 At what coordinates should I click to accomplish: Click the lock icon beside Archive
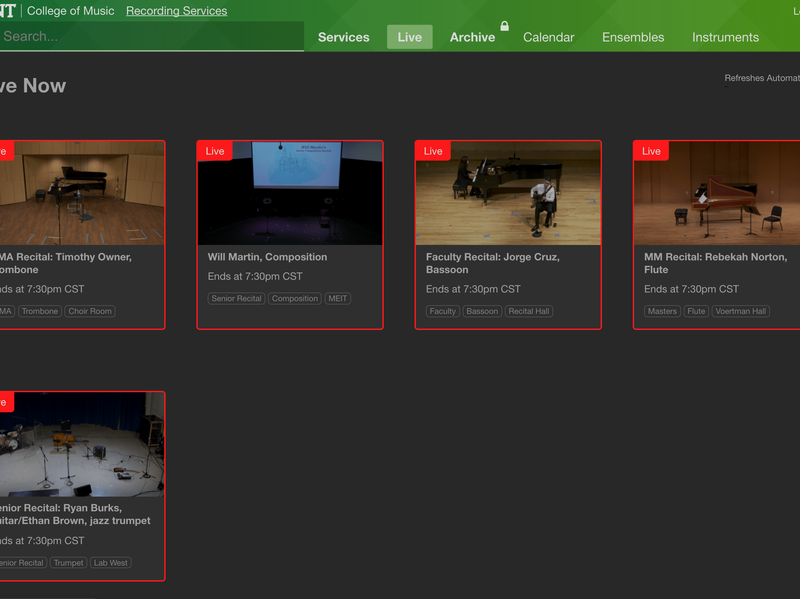coord(505,26)
